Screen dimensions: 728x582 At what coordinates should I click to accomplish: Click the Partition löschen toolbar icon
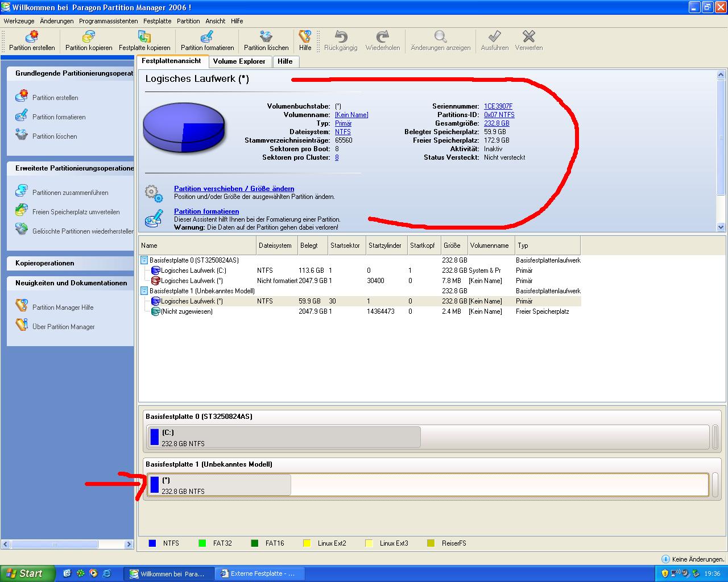[x=266, y=36]
